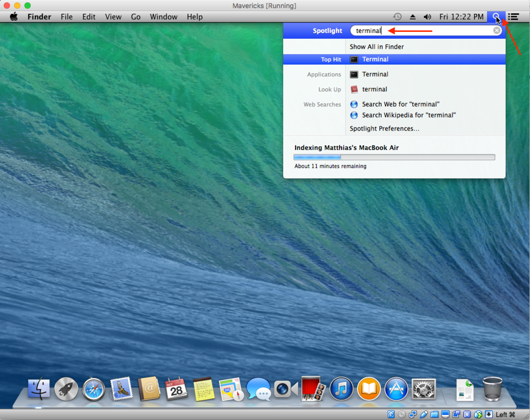The image size is (530, 420).
Task: Open the volume control in menu bar
Action: tap(427, 17)
